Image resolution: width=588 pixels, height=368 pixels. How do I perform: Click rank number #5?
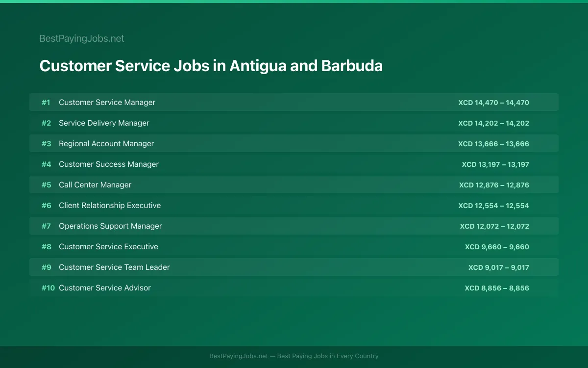pos(46,185)
